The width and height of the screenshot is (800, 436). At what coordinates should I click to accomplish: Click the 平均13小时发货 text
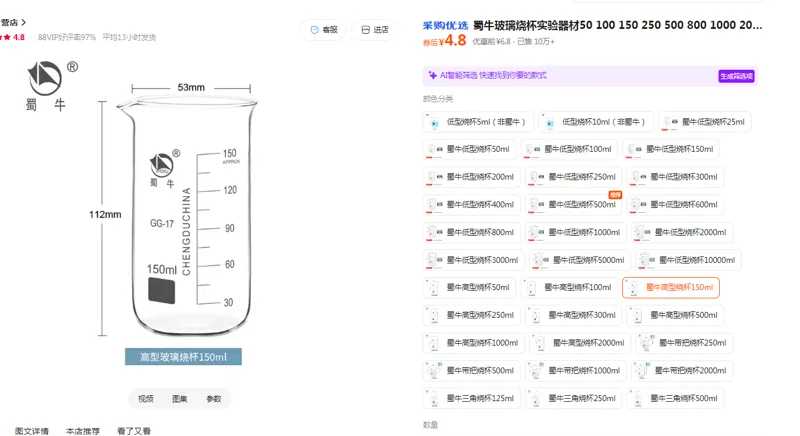(x=129, y=37)
